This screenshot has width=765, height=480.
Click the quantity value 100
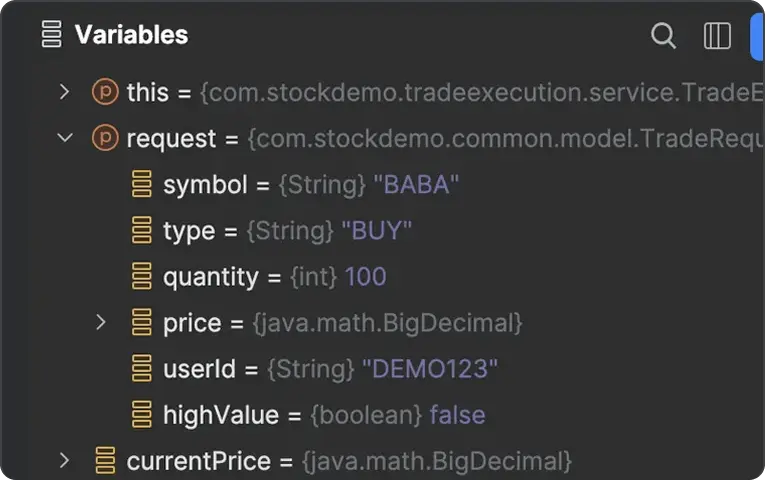(x=365, y=277)
